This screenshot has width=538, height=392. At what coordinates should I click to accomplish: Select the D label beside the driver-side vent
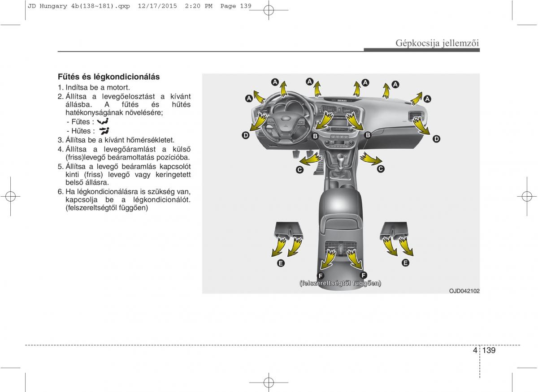tap(246, 135)
